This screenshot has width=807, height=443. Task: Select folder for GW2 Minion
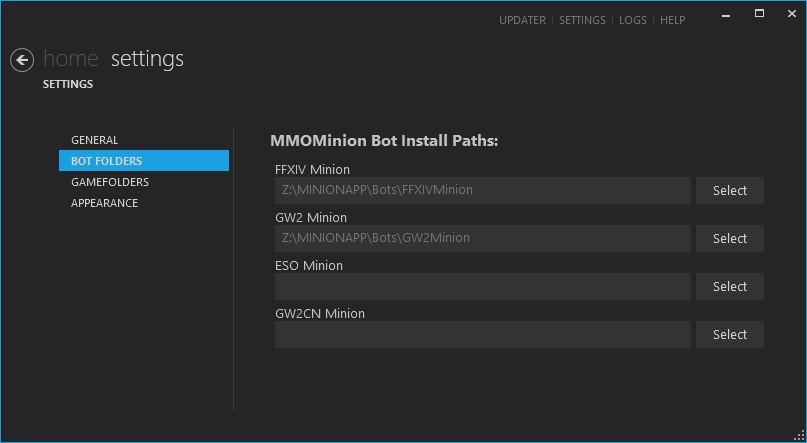(x=730, y=238)
